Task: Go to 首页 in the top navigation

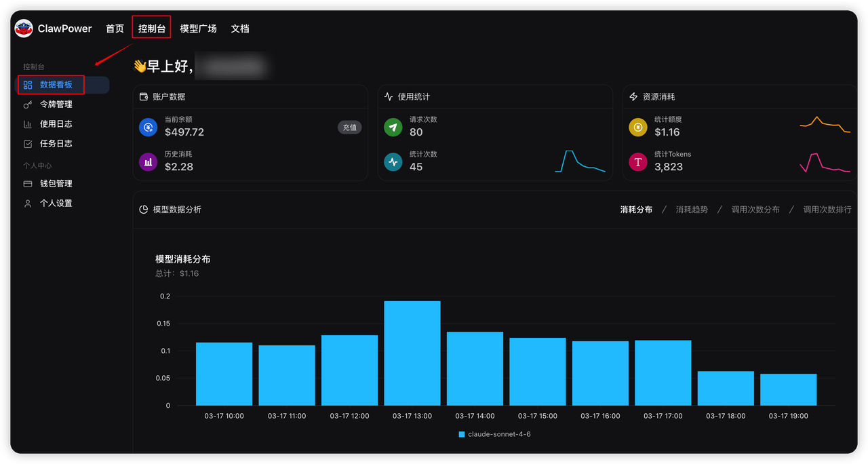Action: coord(115,28)
